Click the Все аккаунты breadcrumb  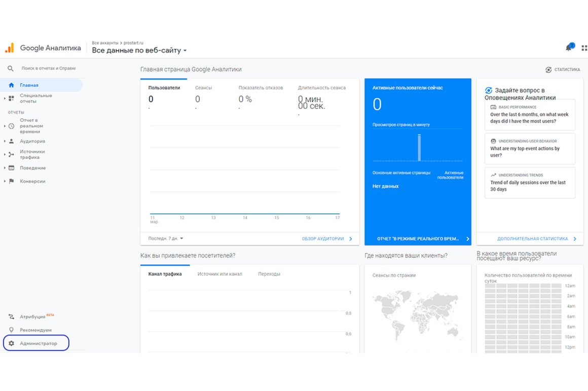tap(105, 43)
